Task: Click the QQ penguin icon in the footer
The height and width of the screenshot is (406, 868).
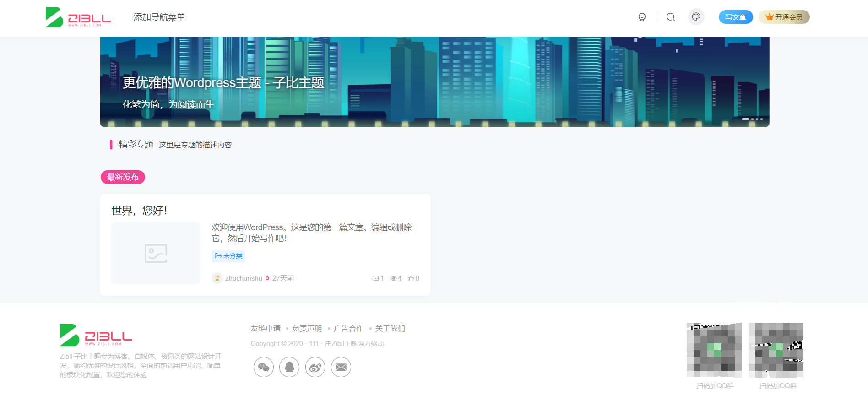Action: (x=289, y=367)
